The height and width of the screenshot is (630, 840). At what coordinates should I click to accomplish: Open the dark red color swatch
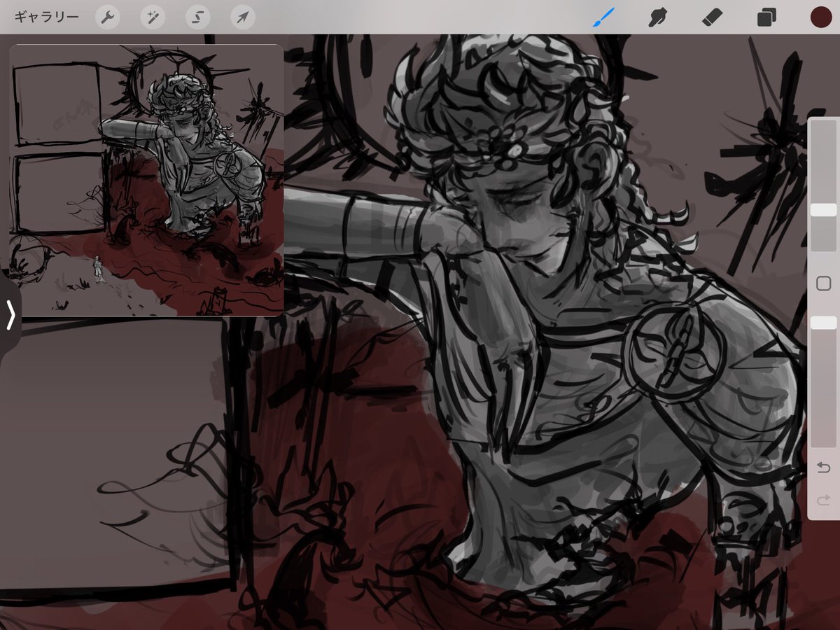[820, 17]
